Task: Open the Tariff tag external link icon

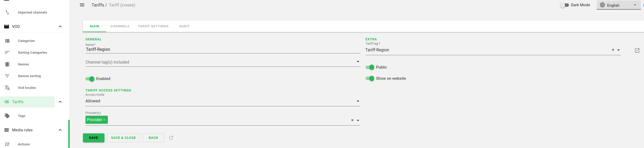Action: coord(637,50)
